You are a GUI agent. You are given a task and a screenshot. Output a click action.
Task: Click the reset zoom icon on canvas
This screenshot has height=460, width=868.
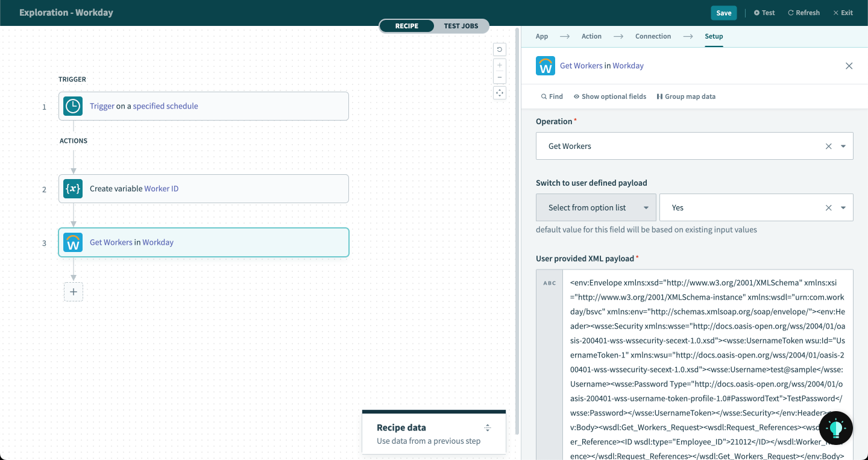tap(499, 49)
